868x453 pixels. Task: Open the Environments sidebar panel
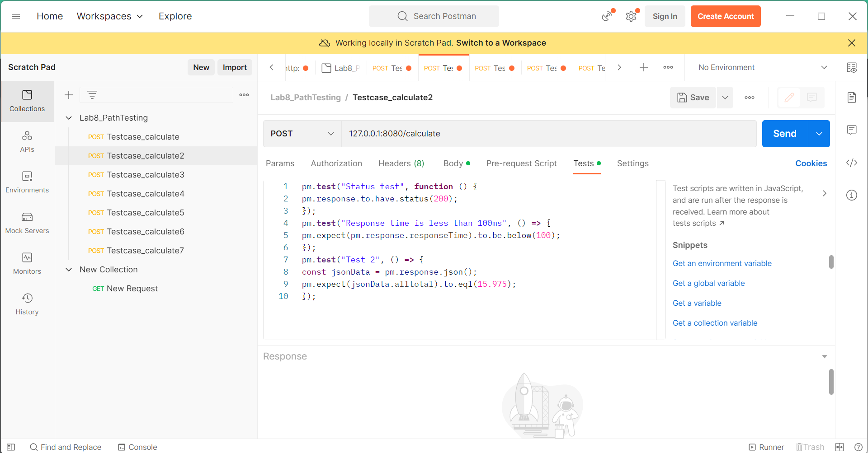(x=27, y=182)
